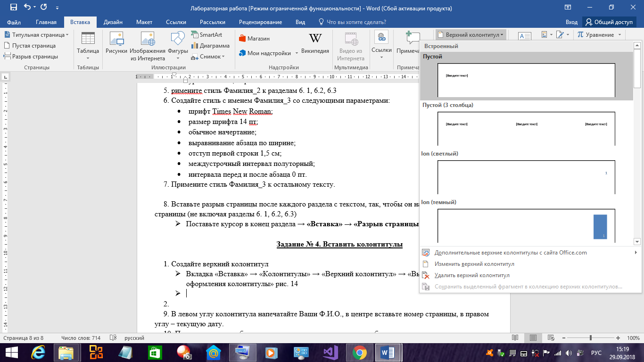Image resolution: width=644 pixels, height=362 pixels.
Task: Switch to read mode view
Action: [x=515, y=338]
